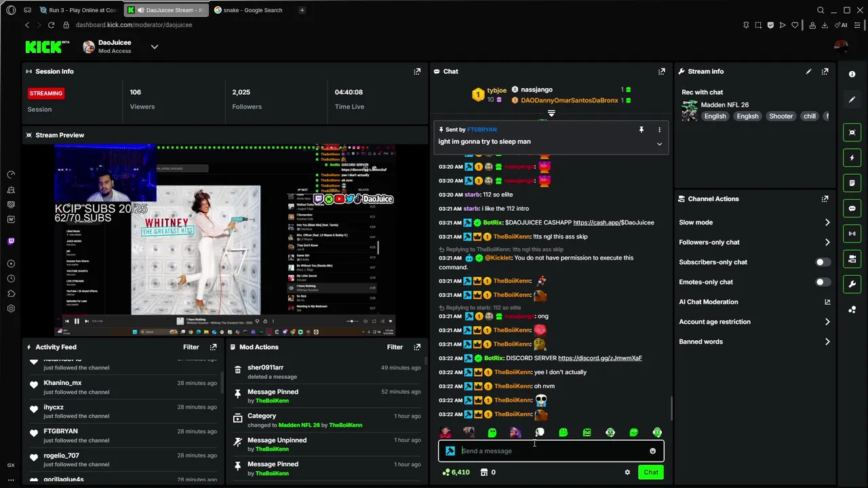This screenshot has width=868, height=488.
Task: Click the shop icon below message box
Action: click(484, 472)
